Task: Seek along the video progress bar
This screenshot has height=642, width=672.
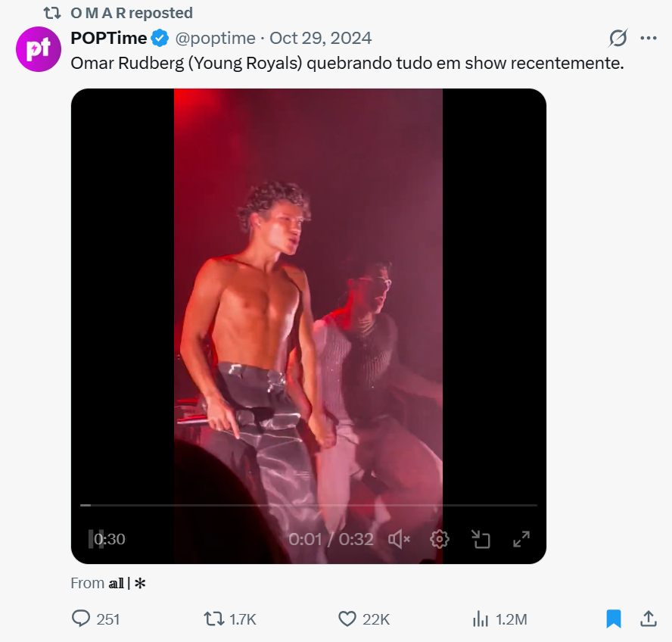Action: pos(309,505)
